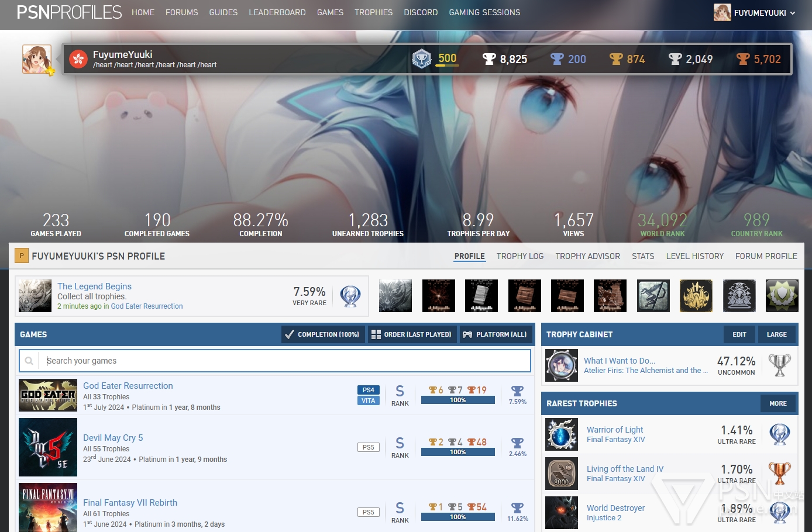Open the God Eater Resurrection game title
This screenshot has width=812, height=532.
point(128,386)
